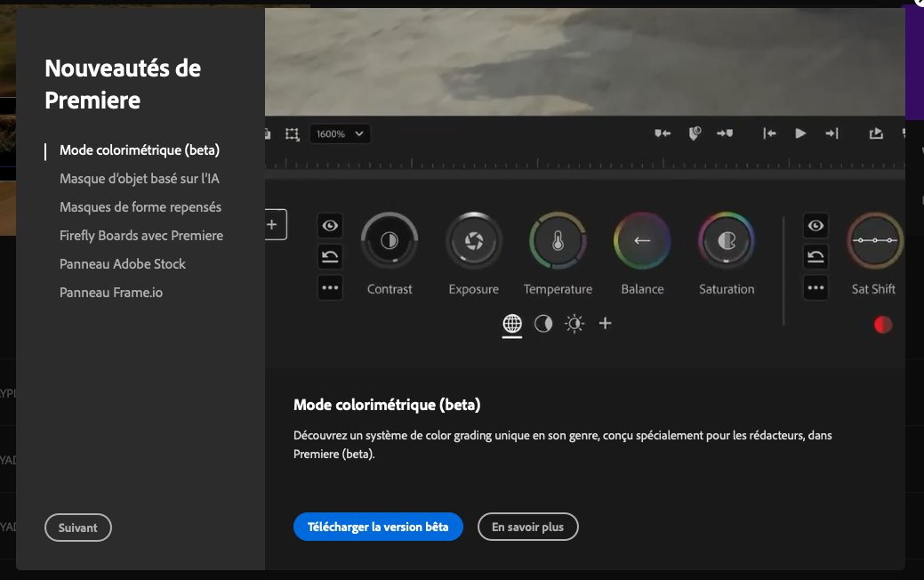This screenshot has height=580, width=924.
Task: Click the export frame icon
Action: [876, 133]
